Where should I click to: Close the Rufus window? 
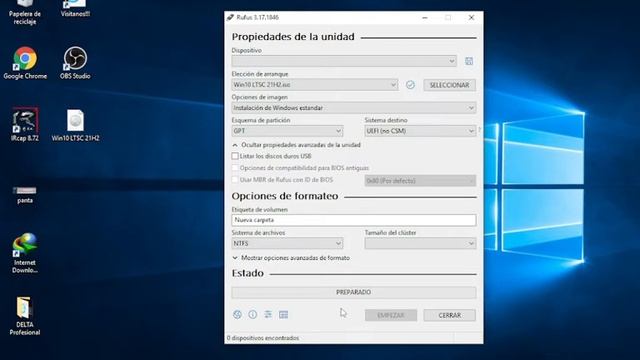471,18
